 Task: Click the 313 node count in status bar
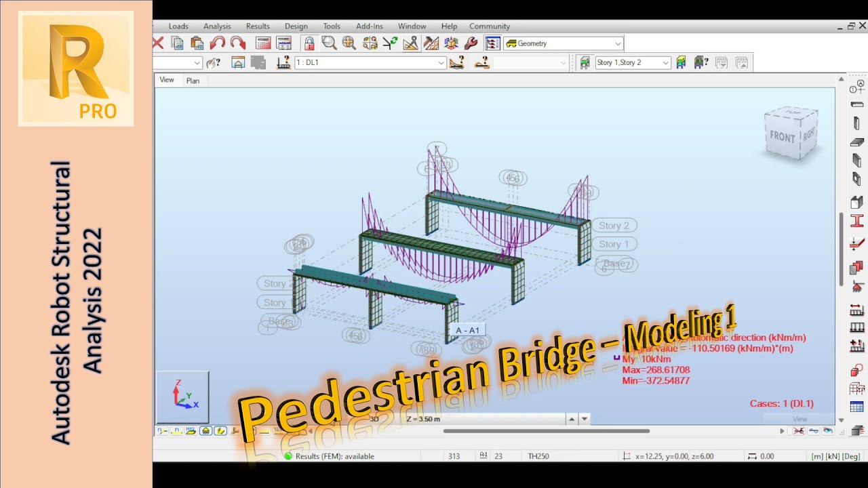click(454, 456)
